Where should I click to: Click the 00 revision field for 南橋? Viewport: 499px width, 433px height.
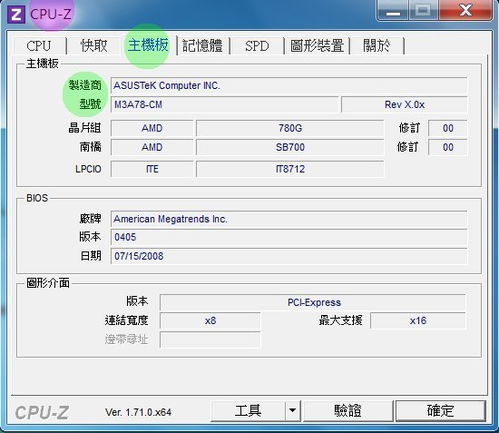(448, 147)
